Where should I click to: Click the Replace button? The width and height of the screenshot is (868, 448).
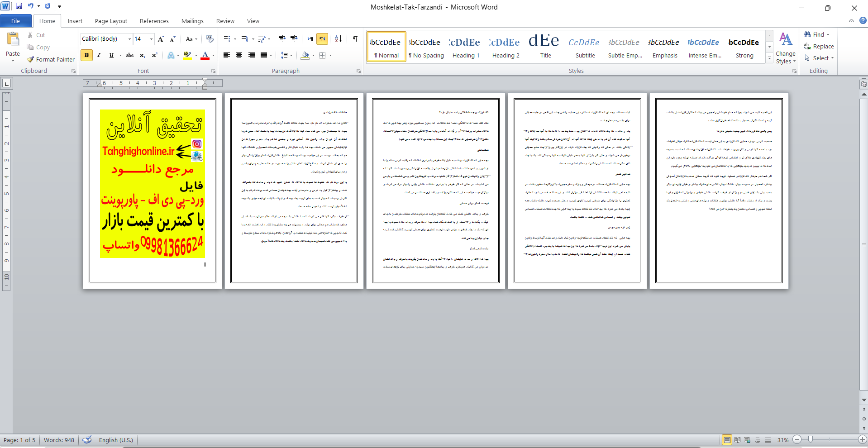[819, 46]
